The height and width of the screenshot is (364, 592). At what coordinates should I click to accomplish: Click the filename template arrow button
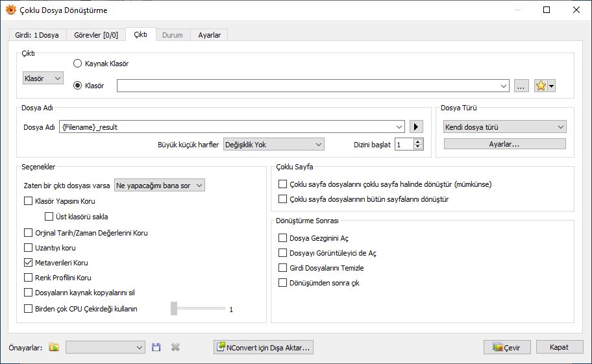(416, 127)
